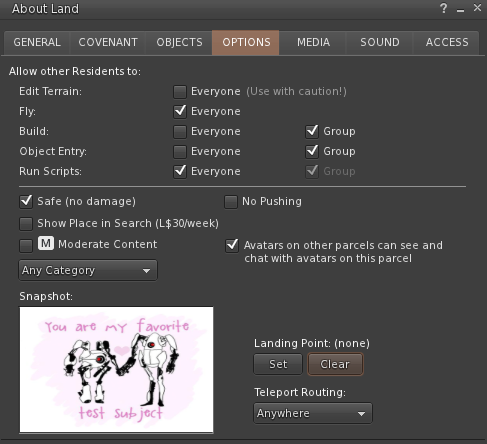Go to the Covenant tab
Screen dimensions: 487x444
pyautogui.click(x=108, y=42)
